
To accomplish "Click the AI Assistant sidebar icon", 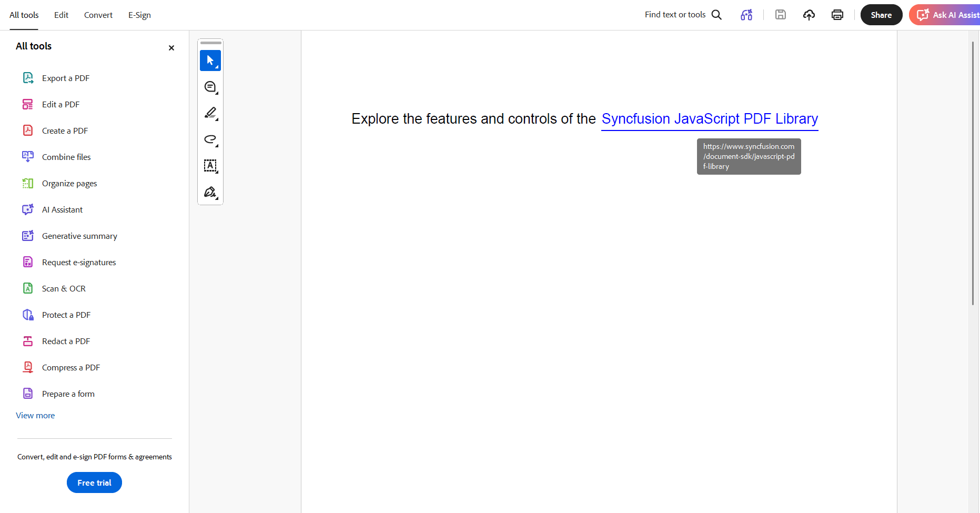I will pos(28,209).
